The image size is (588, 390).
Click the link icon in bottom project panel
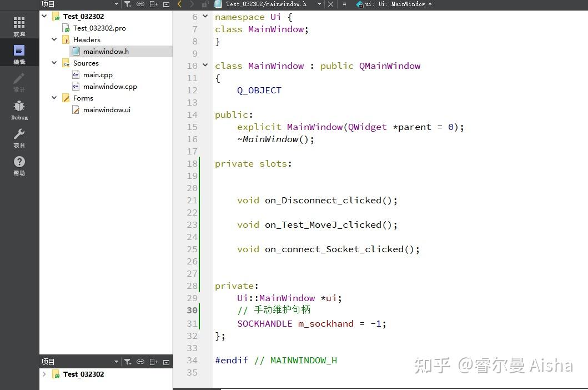[140, 362]
